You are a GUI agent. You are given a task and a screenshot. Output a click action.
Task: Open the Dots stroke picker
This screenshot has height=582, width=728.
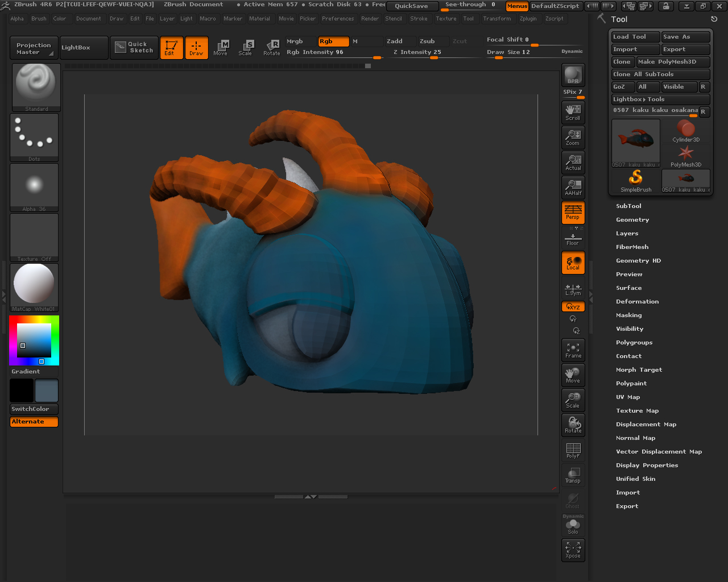[35, 138]
